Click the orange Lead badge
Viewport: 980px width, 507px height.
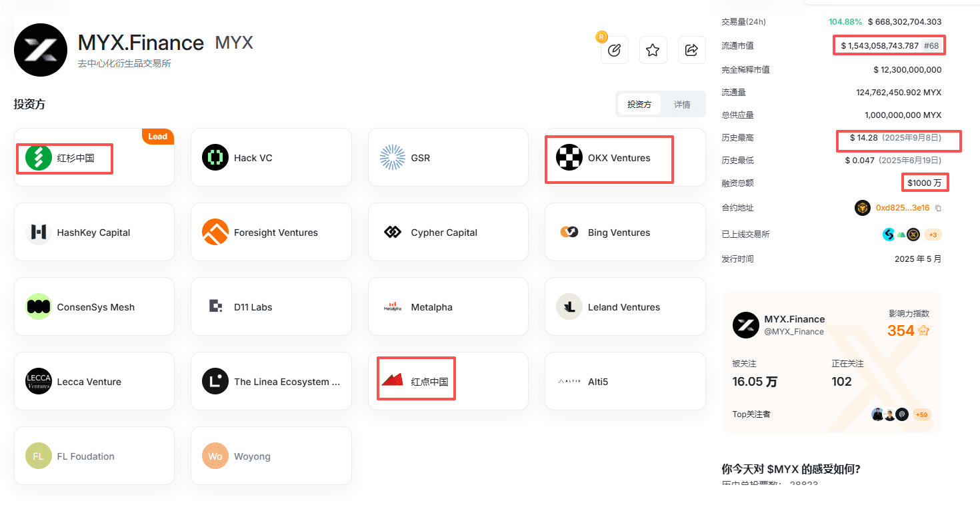(158, 137)
